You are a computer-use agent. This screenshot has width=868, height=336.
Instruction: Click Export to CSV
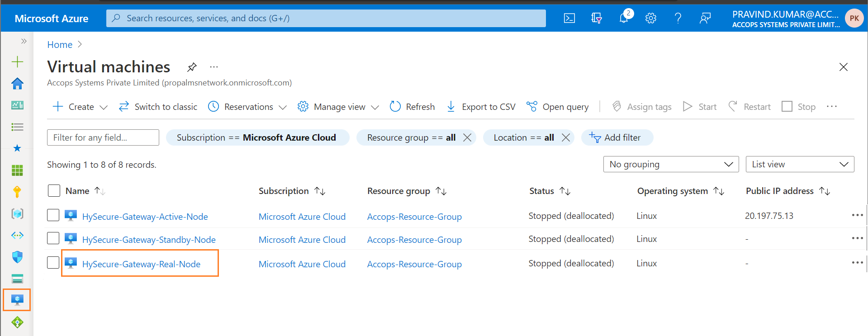[480, 107]
